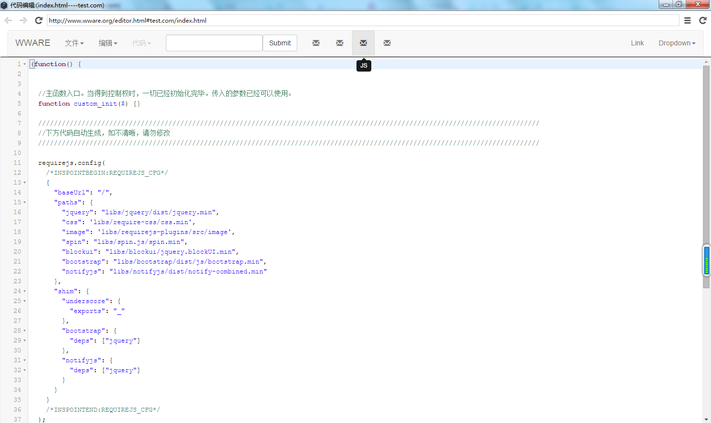711x423 pixels.
Task: Fold the "shim" block at line 24
Action: tap(25, 291)
